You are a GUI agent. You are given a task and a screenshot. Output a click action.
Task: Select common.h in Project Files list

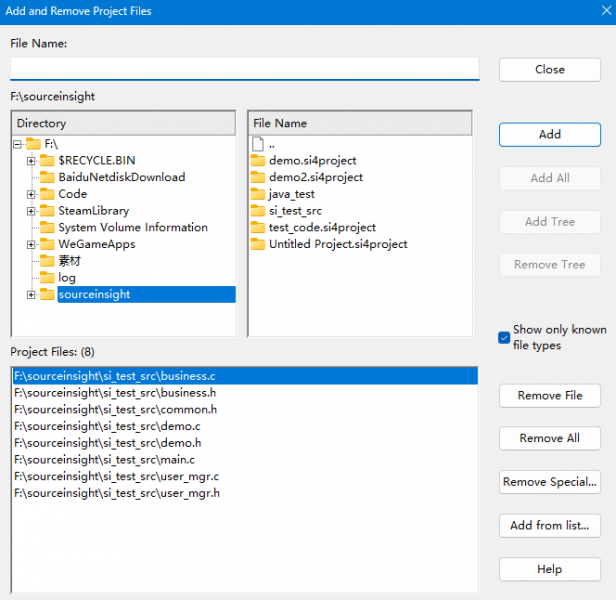tap(245, 409)
